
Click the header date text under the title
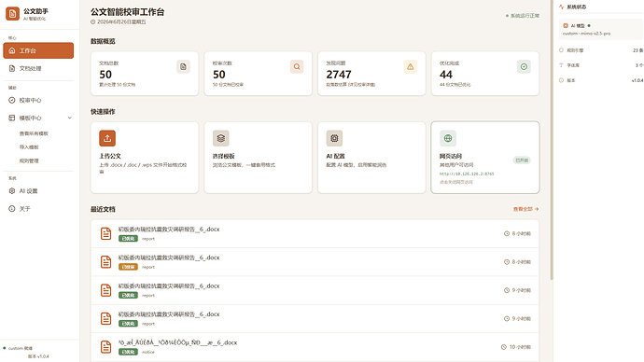(121, 22)
